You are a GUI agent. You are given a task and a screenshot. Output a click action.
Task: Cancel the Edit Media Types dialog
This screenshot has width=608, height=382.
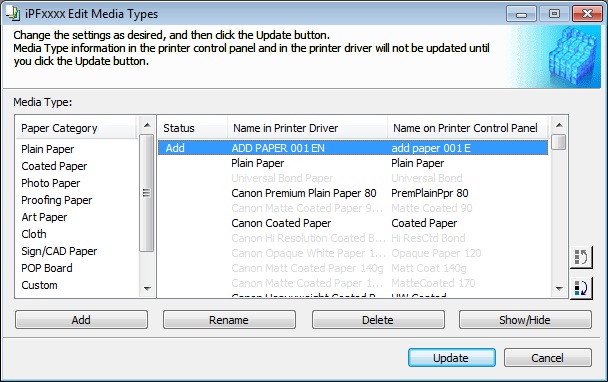(548, 358)
